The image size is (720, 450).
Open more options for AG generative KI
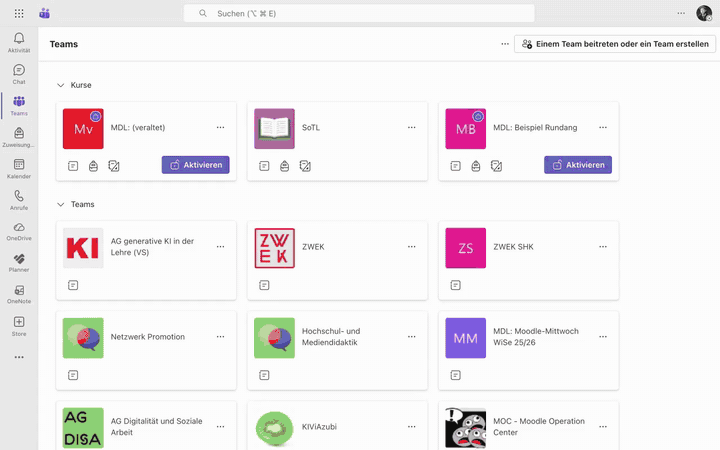coord(220,247)
